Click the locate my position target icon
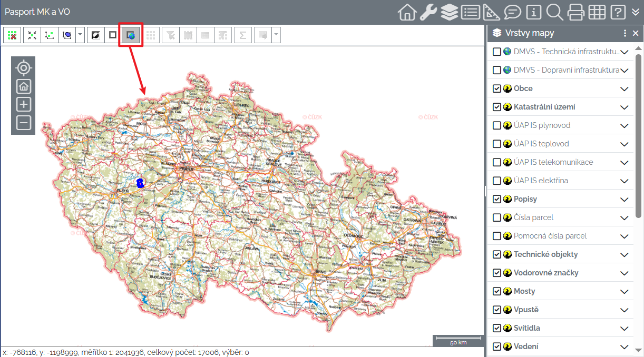Viewport: 644px width, 357px height. [x=23, y=68]
